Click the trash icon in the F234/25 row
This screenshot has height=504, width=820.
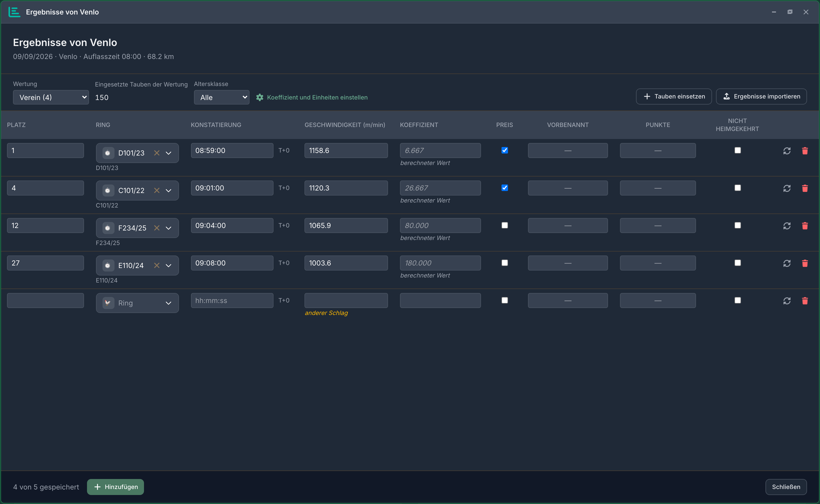[x=805, y=226]
